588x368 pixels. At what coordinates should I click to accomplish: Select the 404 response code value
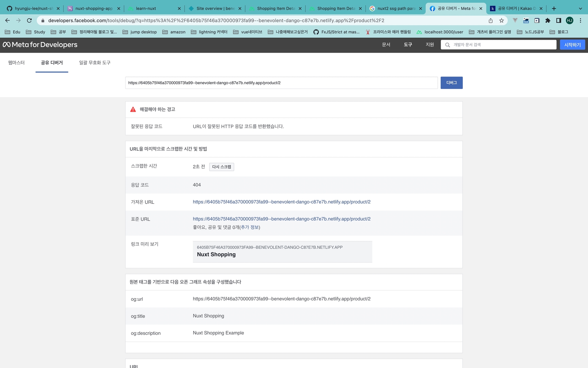(x=197, y=185)
